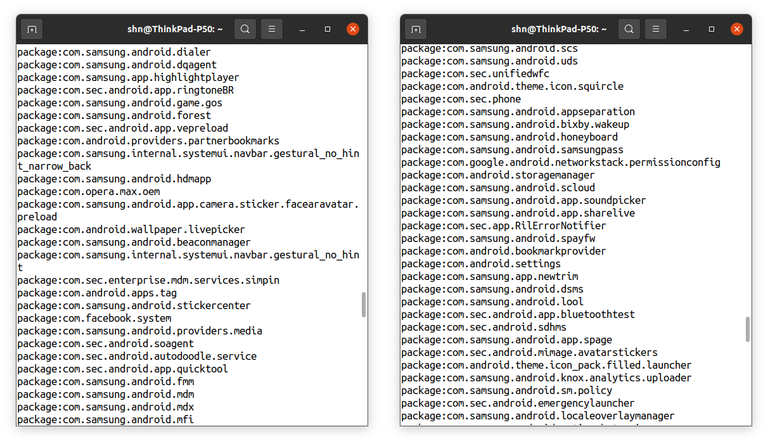Open new tab in left terminal window
Viewport: 768px width, 444px height.
coord(33,29)
